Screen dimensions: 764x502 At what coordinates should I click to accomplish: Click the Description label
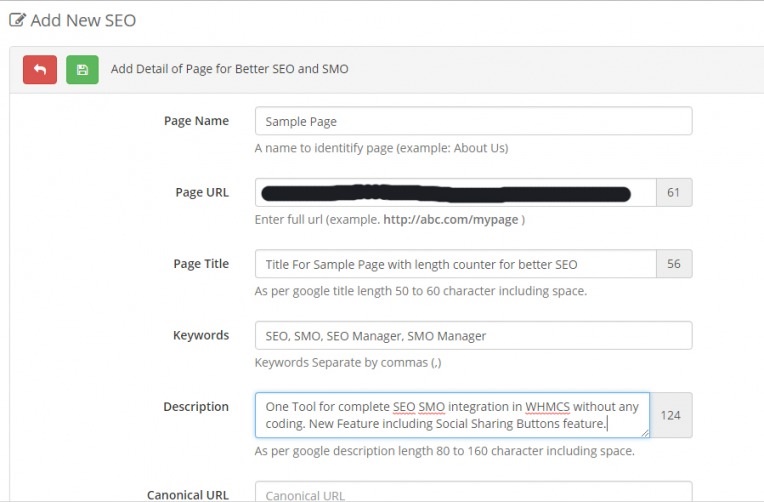(x=196, y=406)
